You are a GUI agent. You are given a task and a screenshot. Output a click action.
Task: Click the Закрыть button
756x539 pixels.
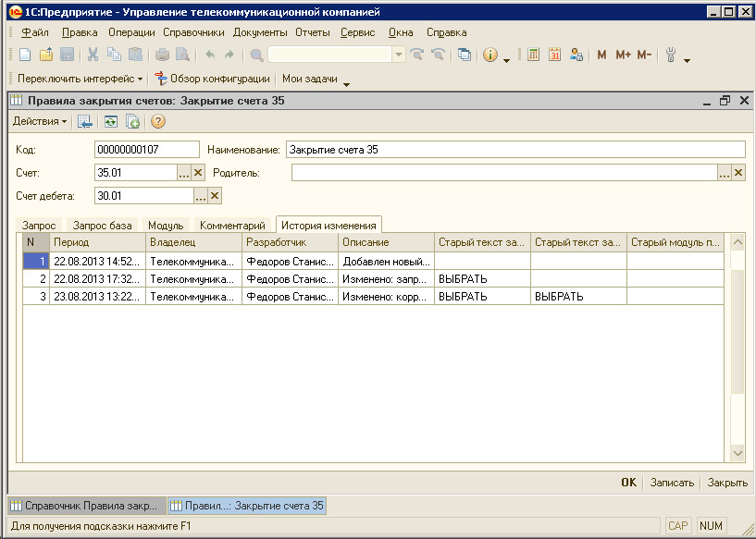727,483
